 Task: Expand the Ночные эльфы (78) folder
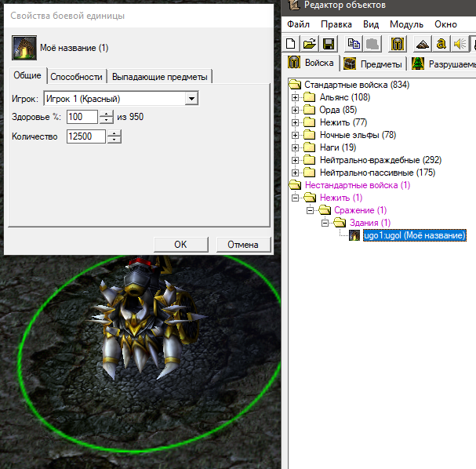(295, 135)
